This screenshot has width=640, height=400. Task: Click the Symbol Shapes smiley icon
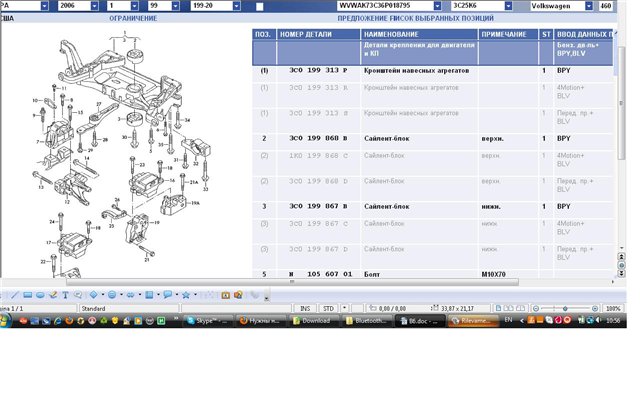[112, 295]
